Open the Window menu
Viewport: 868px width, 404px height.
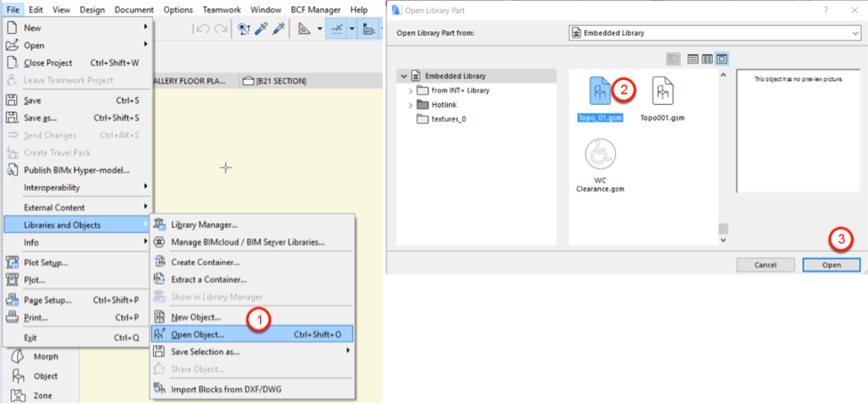point(267,10)
